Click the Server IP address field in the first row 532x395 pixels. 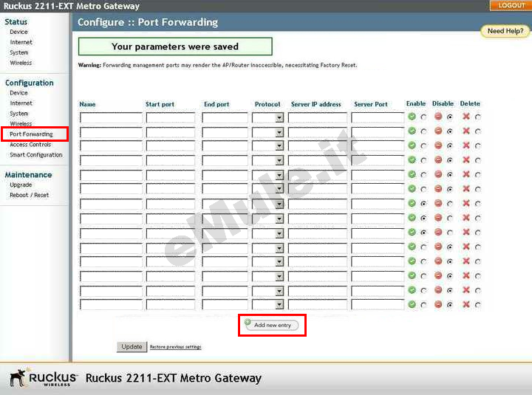tap(318, 118)
